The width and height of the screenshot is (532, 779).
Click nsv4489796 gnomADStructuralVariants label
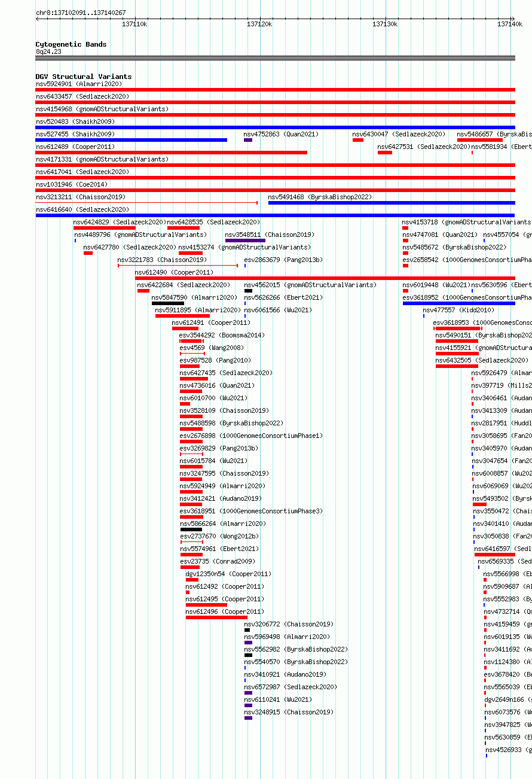pos(140,235)
